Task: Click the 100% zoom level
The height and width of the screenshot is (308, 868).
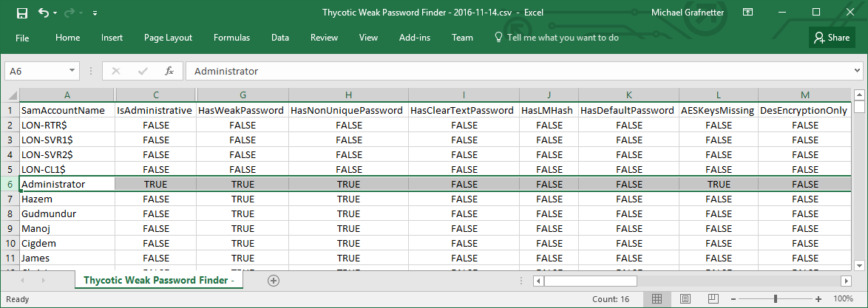Action: [x=843, y=299]
